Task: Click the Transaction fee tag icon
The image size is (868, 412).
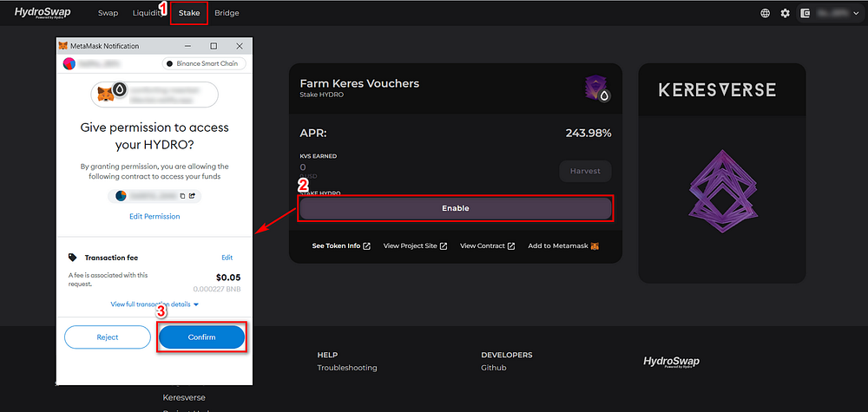Action: pos(73,257)
